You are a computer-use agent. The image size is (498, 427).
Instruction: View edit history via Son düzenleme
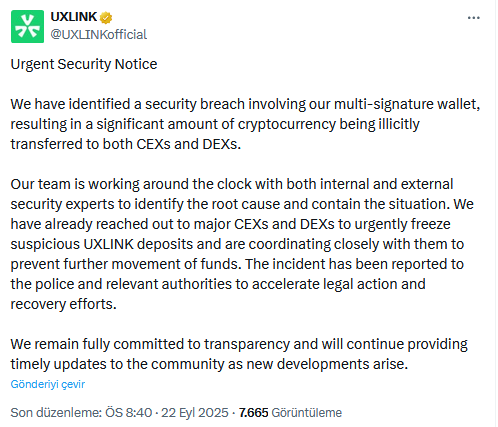[56, 413]
